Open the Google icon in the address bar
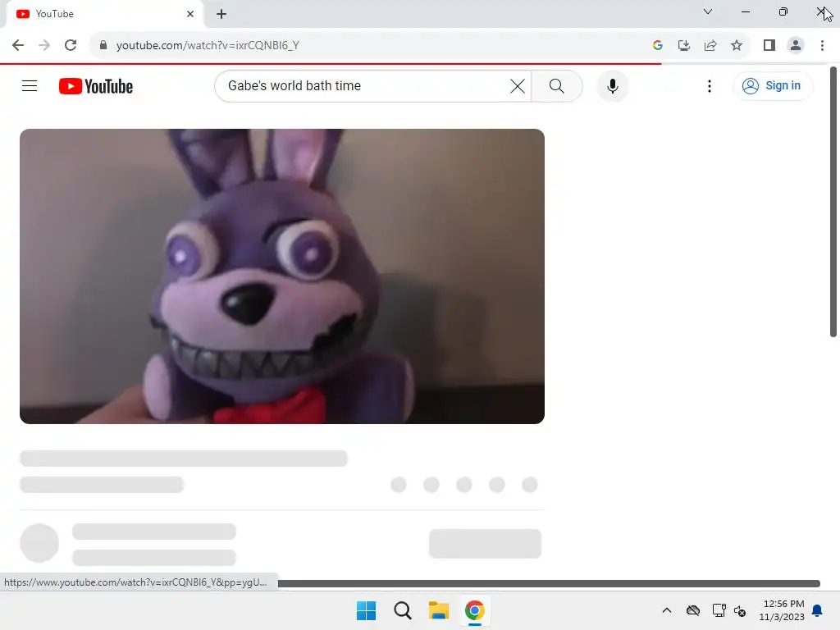Viewport: 840px width, 630px height. click(x=657, y=46)
